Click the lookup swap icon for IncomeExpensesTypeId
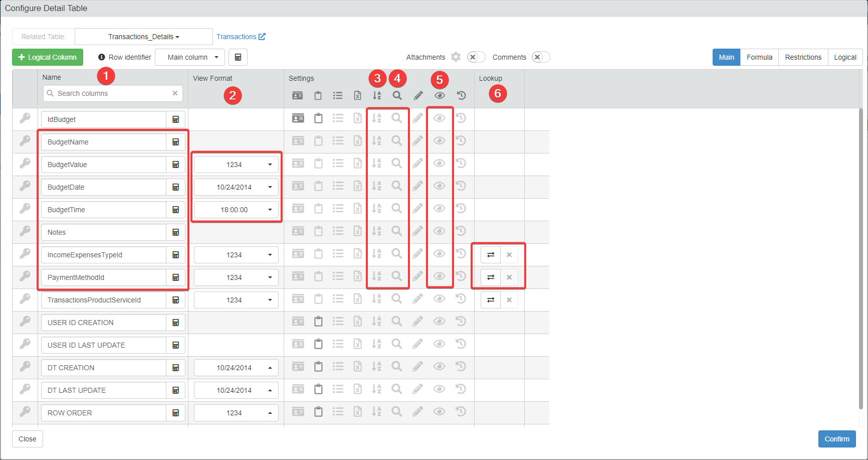 (x=491, y=255)
